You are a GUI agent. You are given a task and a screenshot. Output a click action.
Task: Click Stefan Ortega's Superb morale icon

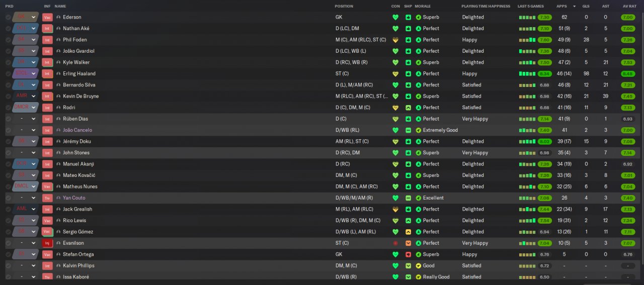point(419,254)
